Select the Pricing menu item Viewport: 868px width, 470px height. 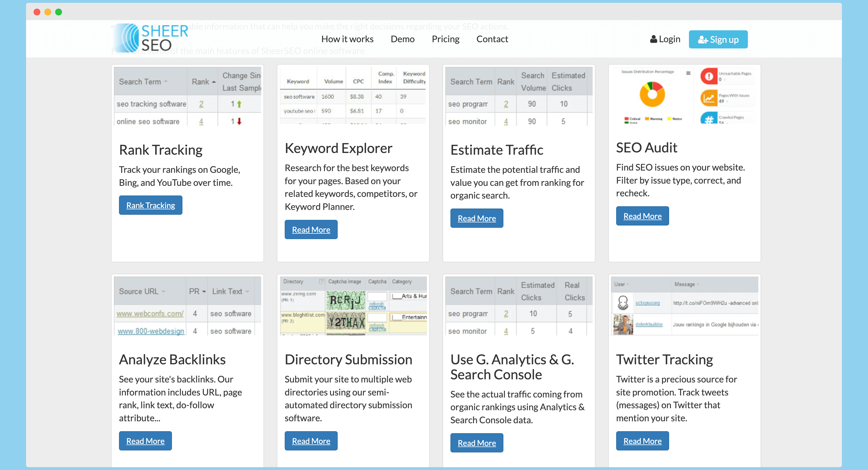click(x=446, y=39)
